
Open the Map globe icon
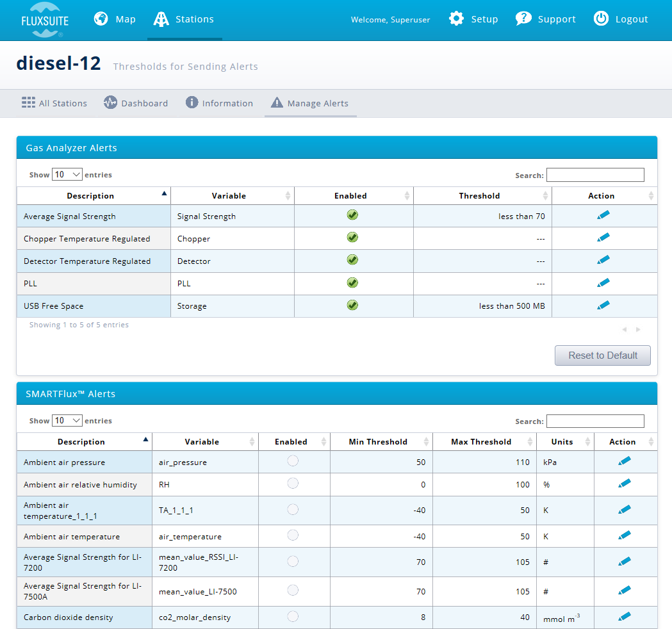pyautogui.click(x=101, y=19)
